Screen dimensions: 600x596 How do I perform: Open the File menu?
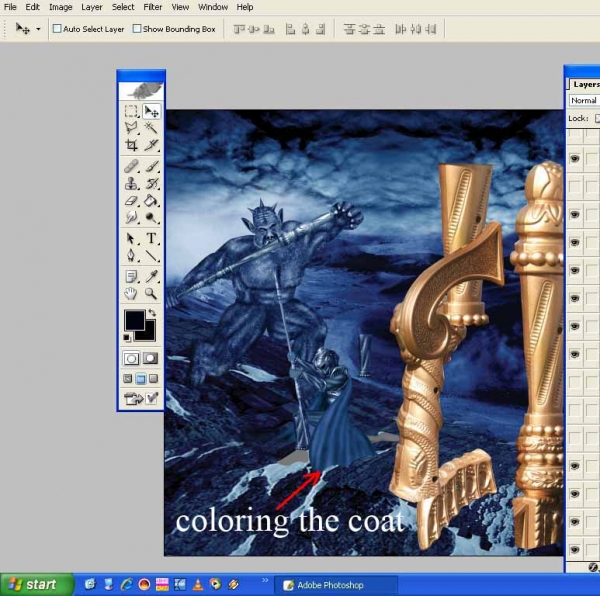point(10,7)
